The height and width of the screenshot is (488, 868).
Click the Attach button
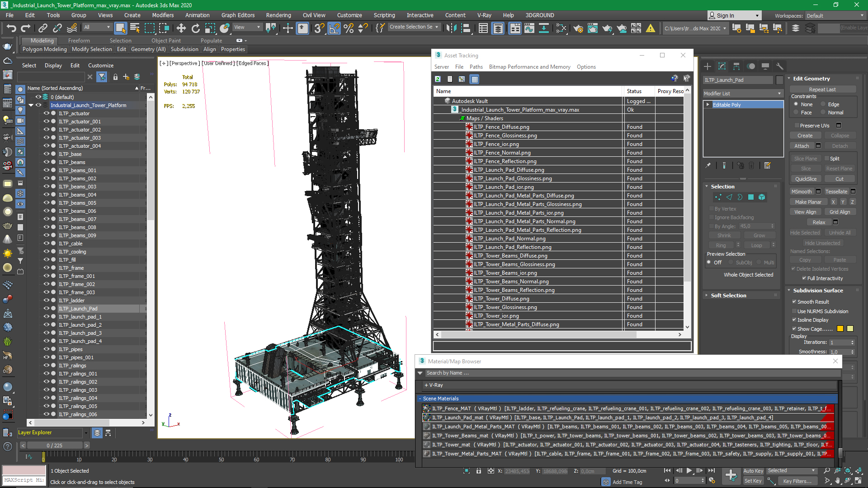tap(802, 146)
